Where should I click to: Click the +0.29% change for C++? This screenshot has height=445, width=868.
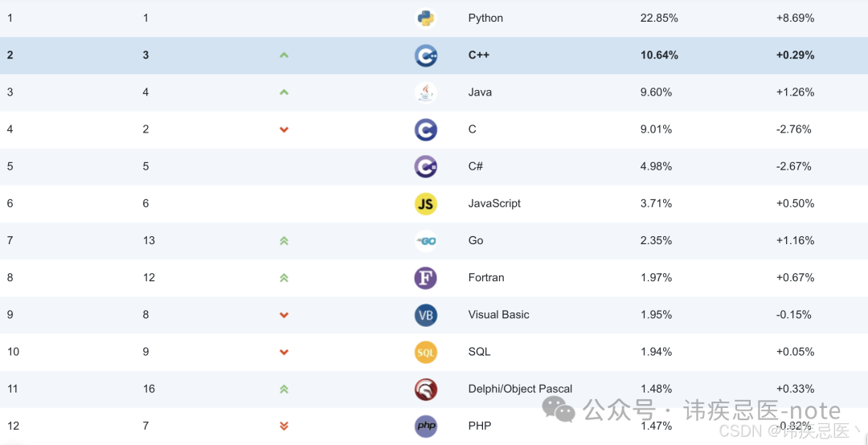795,55
